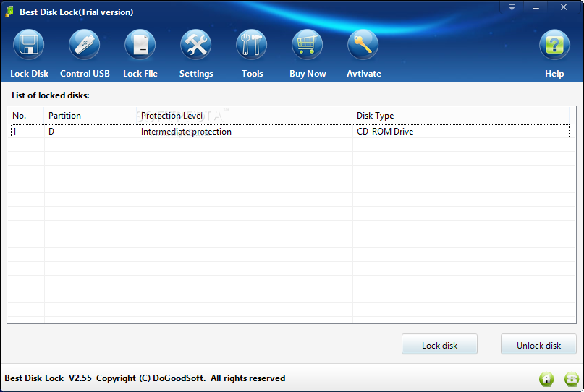
Task: Click the green home icon in footer
Action: point(546,379)
